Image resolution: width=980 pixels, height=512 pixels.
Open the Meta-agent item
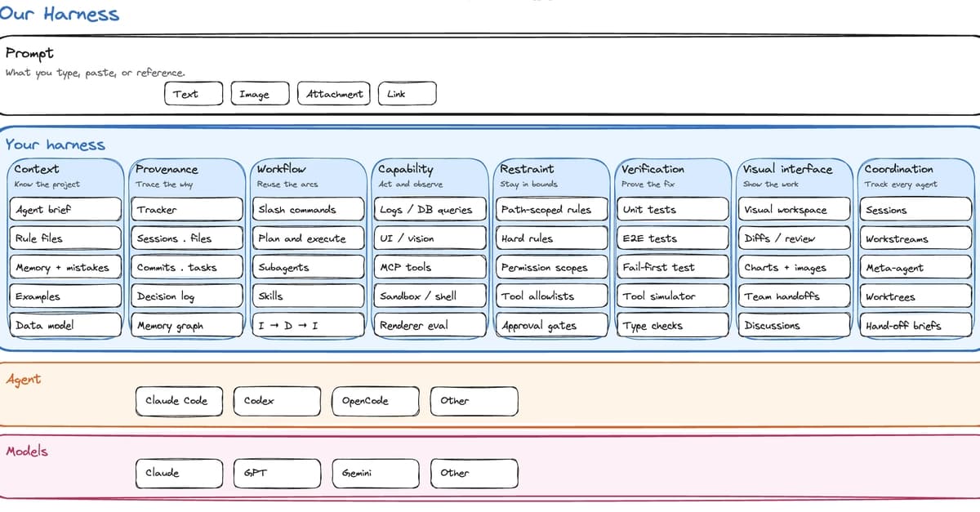916,267
